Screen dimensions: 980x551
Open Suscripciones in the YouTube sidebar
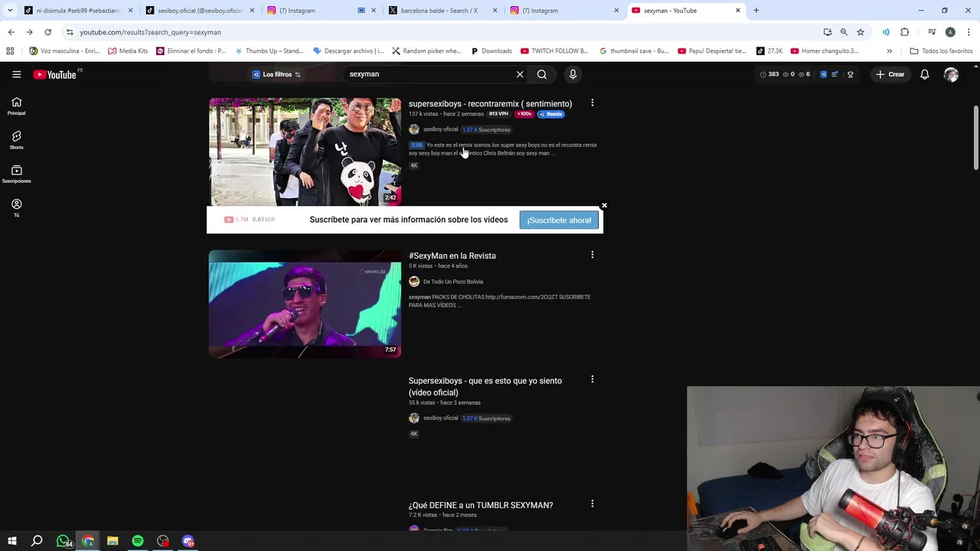click(x=16, y=174)
